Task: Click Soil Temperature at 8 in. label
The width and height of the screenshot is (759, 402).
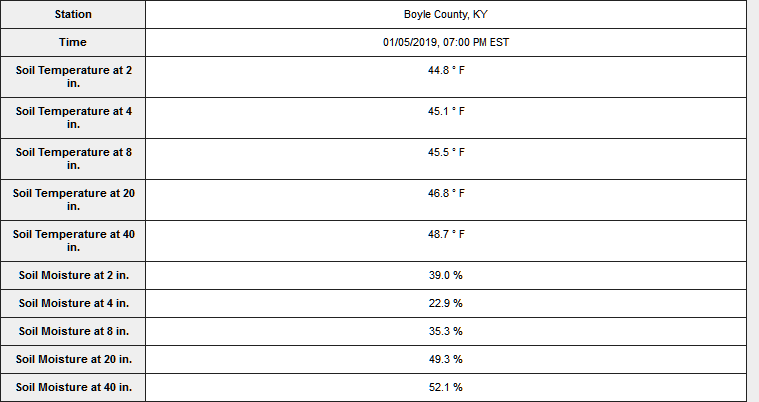Action: pyautogui.click(x=73, y=159)
